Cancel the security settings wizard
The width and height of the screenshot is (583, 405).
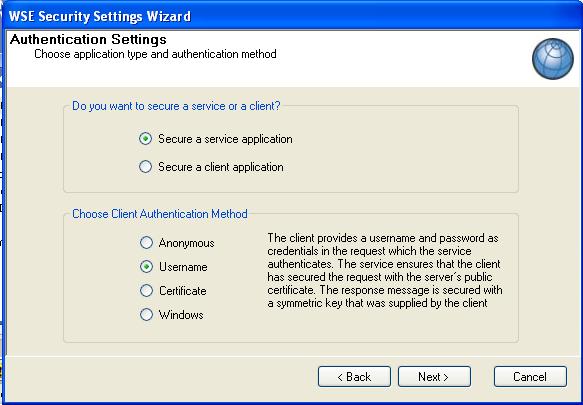click(x=530, y=377)
